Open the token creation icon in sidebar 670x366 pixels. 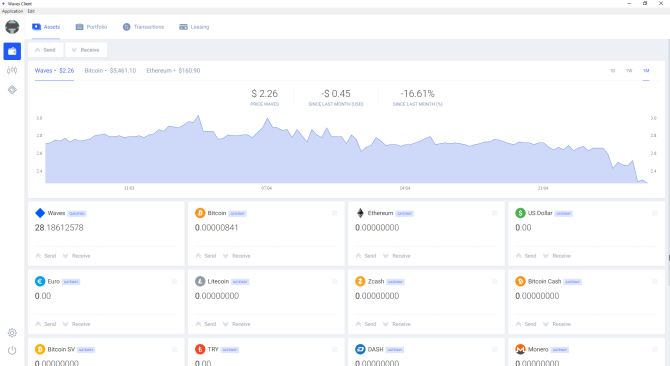click(x=12, y=90)
